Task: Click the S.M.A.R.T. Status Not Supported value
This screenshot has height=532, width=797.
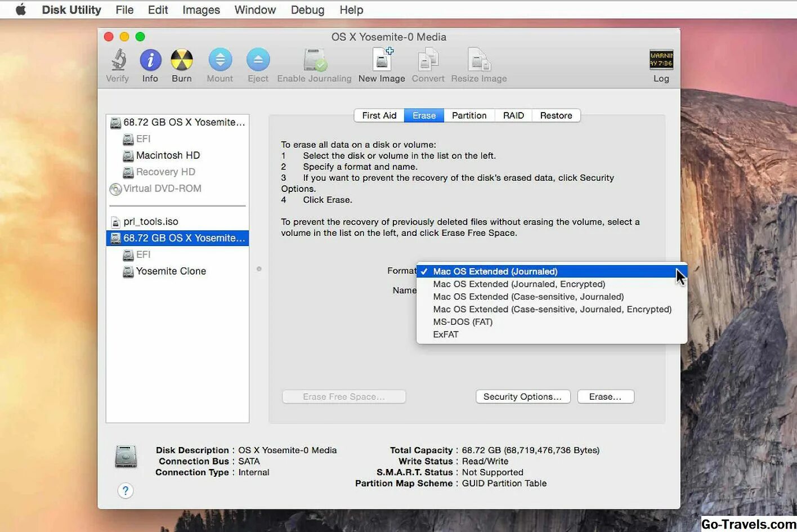Action: coord(492,472)
